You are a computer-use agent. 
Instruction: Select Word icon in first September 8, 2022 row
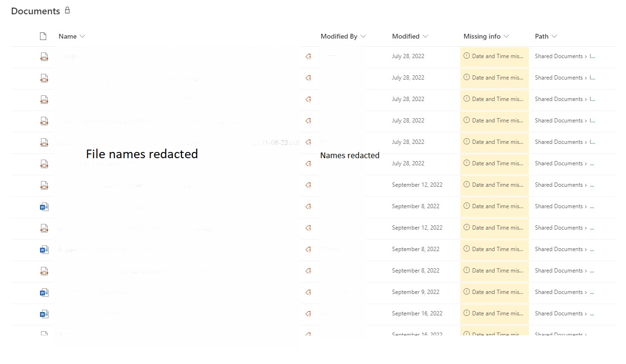44,207
